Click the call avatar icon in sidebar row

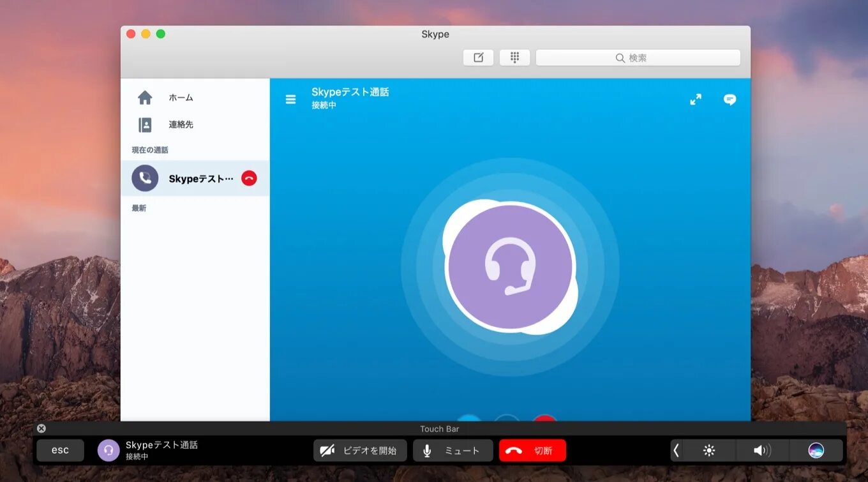point(145,178)
